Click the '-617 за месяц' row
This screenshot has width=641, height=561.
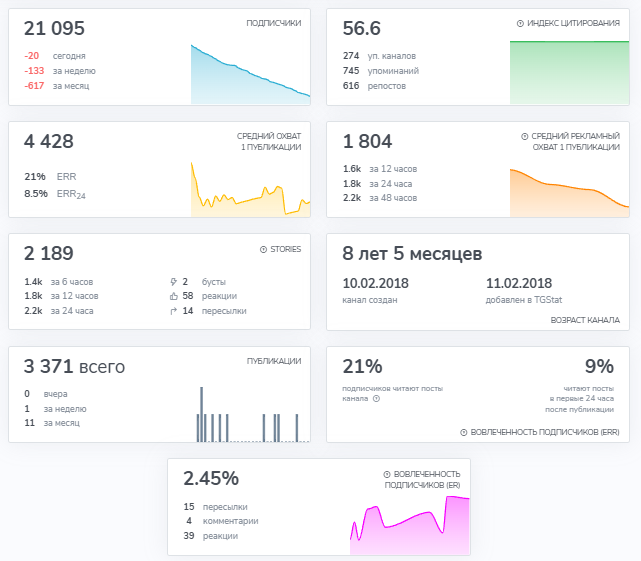56,86
